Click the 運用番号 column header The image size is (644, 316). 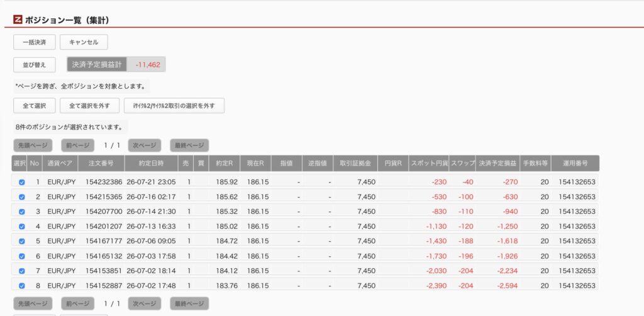pyautogui.click(x=575, y=163)
